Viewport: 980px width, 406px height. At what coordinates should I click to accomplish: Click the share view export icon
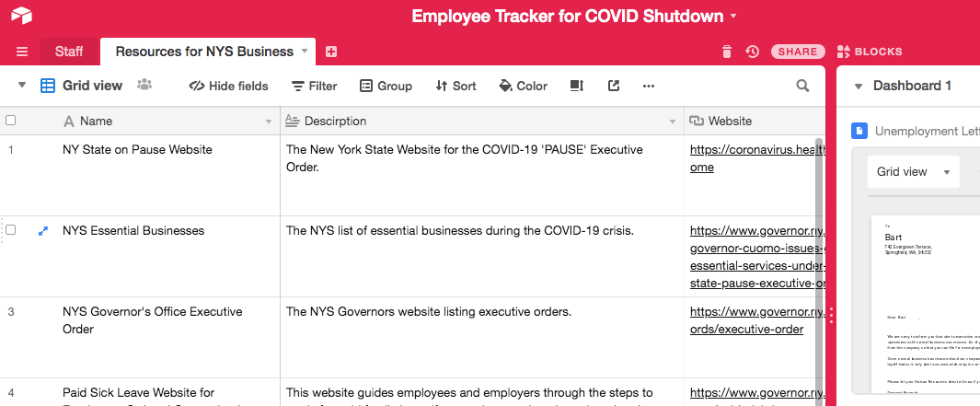tap(614, 86)
